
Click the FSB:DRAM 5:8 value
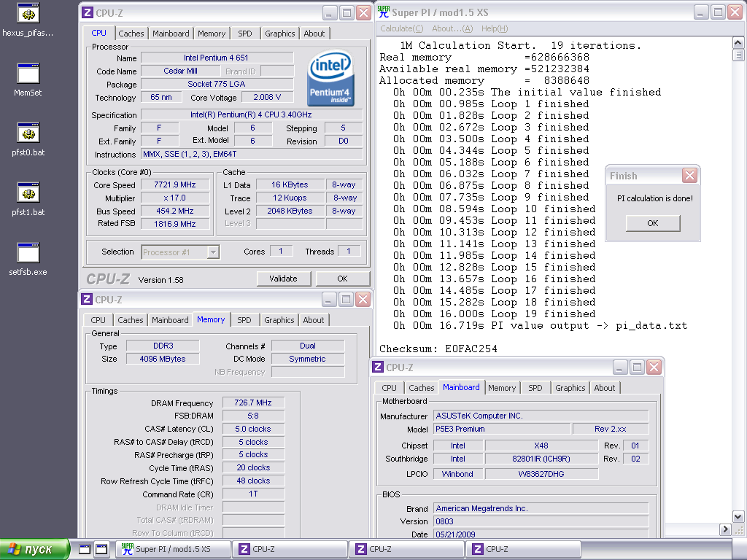coord(253,416)
